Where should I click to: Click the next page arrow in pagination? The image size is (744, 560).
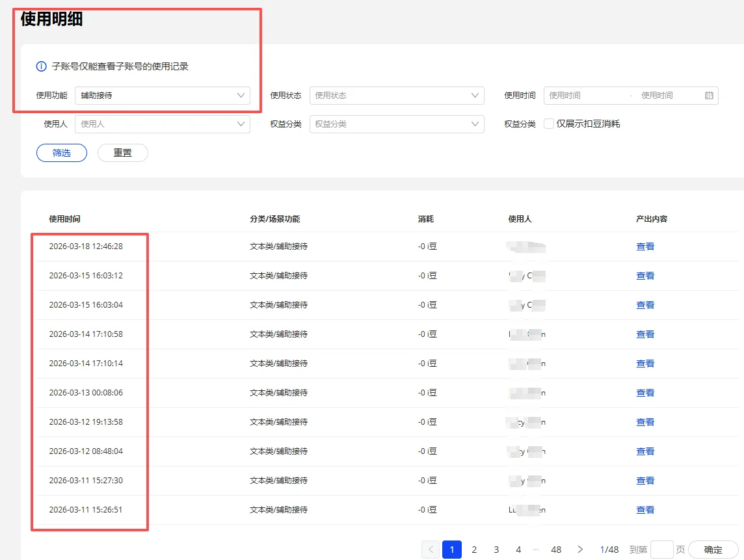pyautogui.click(x=580, y=550)
